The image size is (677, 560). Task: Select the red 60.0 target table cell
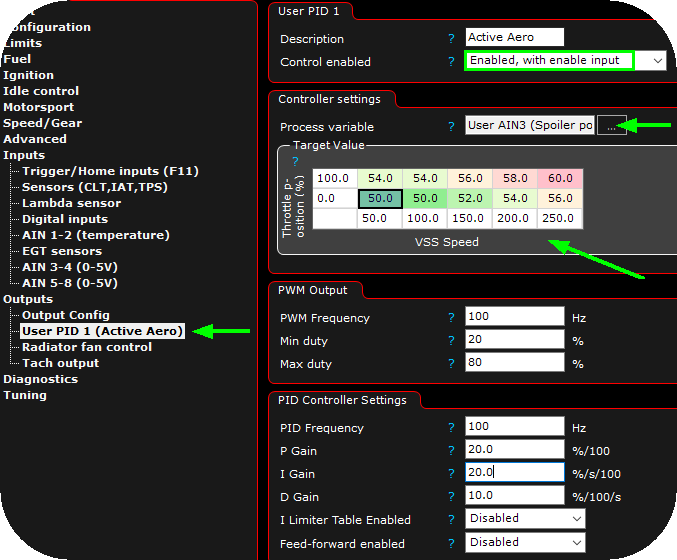click(560, 178)
